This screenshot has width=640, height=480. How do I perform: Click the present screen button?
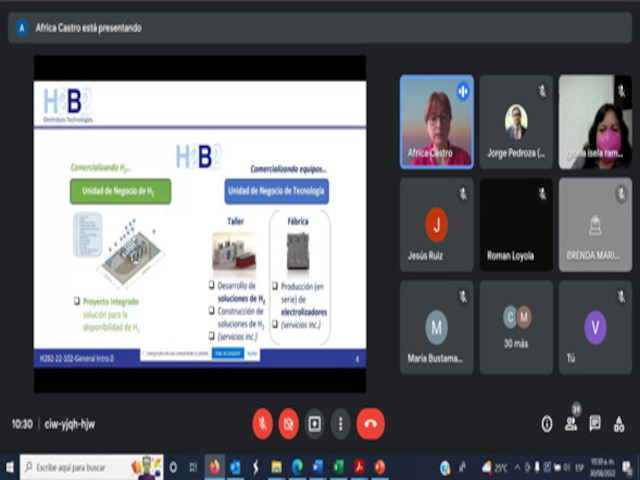[x=314, y=424]
